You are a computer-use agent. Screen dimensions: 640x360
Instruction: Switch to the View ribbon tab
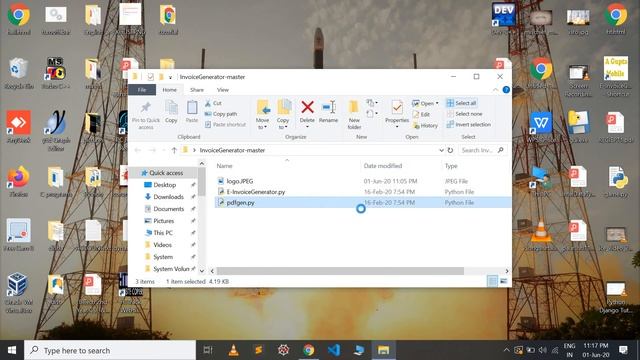pos(222,90)
